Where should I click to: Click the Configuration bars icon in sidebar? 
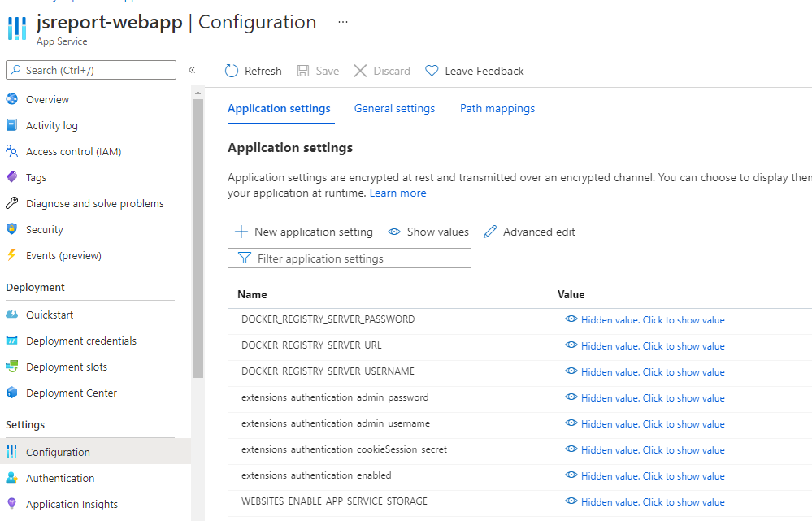coord(12,452)
